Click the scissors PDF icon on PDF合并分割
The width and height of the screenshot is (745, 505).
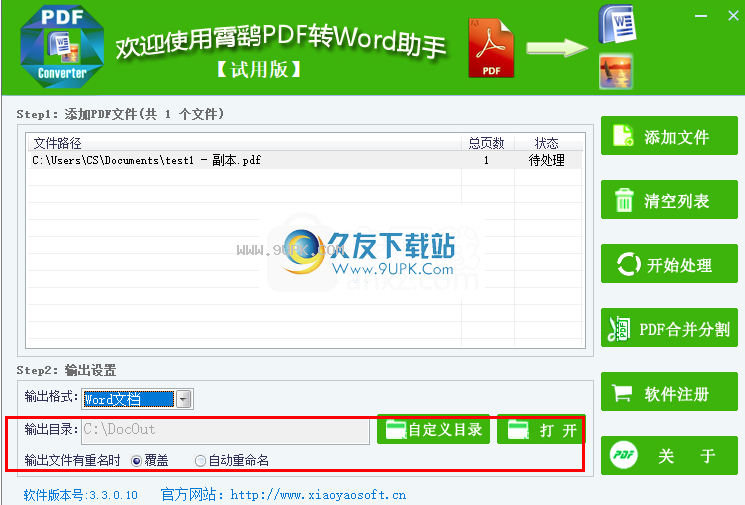click(619, 329)
